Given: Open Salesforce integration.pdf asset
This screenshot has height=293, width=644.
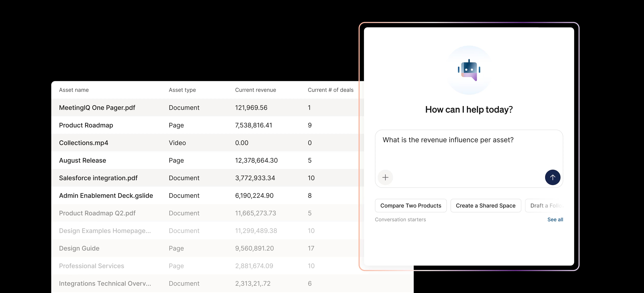Looking at the screenshot, I should point(98,178).
